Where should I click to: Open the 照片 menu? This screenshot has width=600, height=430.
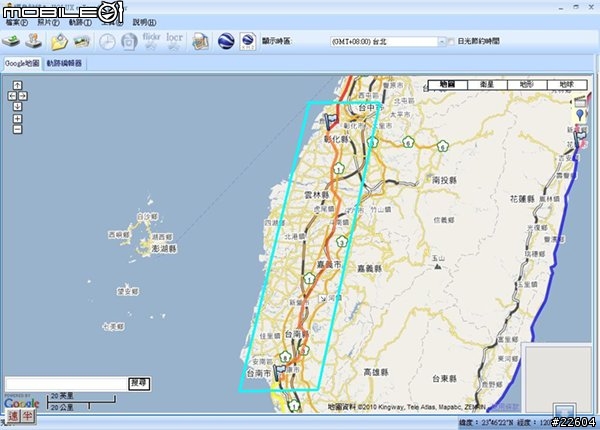[x=49, y=22]
